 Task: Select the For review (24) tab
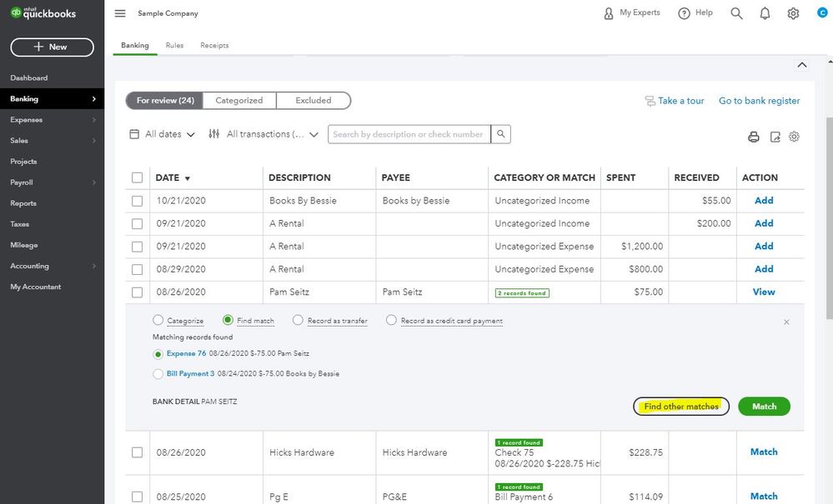click(165, 100)
